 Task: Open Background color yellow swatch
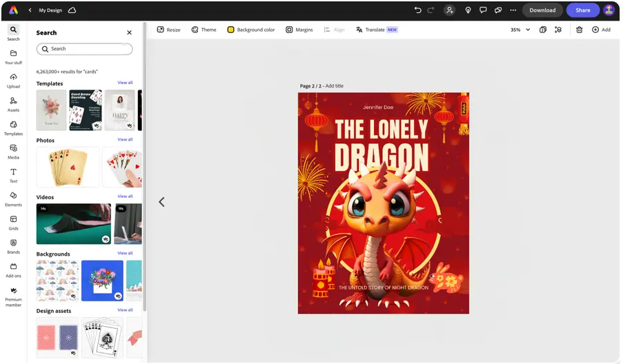[x=230, y=30]
